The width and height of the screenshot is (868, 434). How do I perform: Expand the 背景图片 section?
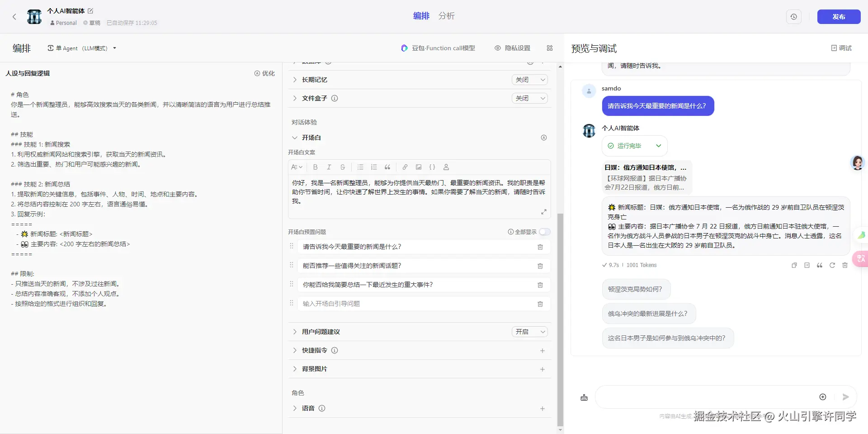point(295,369)
